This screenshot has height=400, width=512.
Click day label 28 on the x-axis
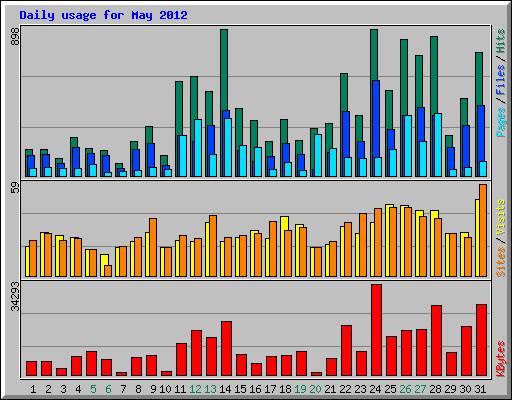(435, 389)
